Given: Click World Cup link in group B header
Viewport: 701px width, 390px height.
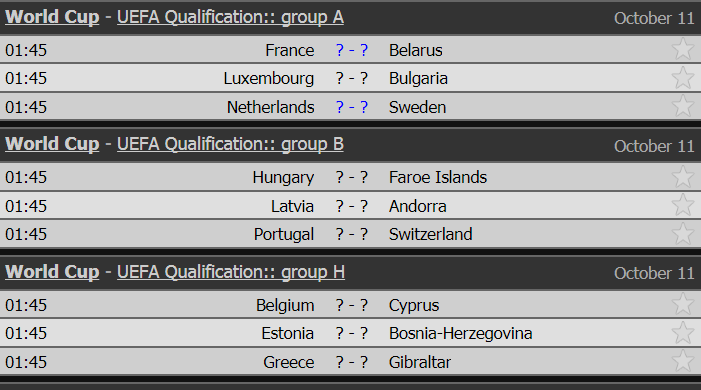Looking at the screenshot, I should click(x=52, y=144).
